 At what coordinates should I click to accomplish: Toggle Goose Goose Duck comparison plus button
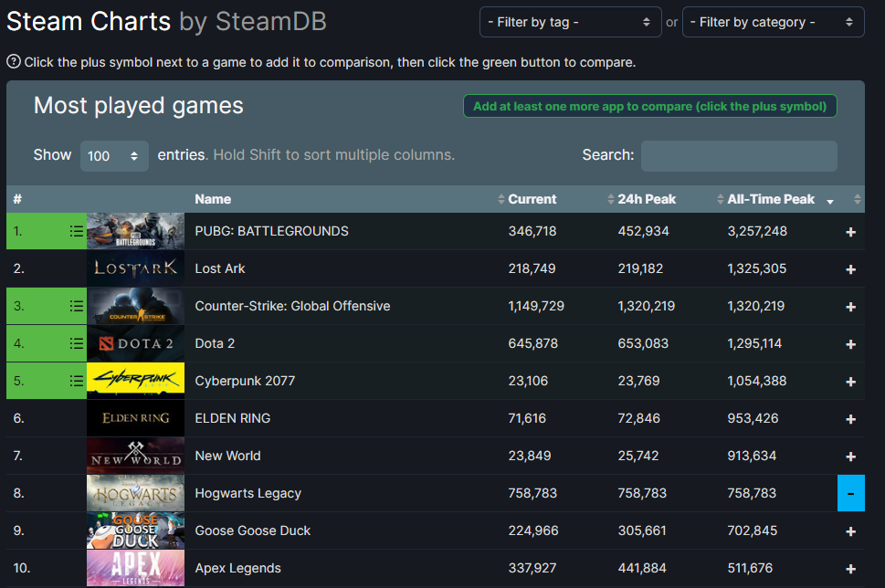pyautogui.click(x=850, y=531)
